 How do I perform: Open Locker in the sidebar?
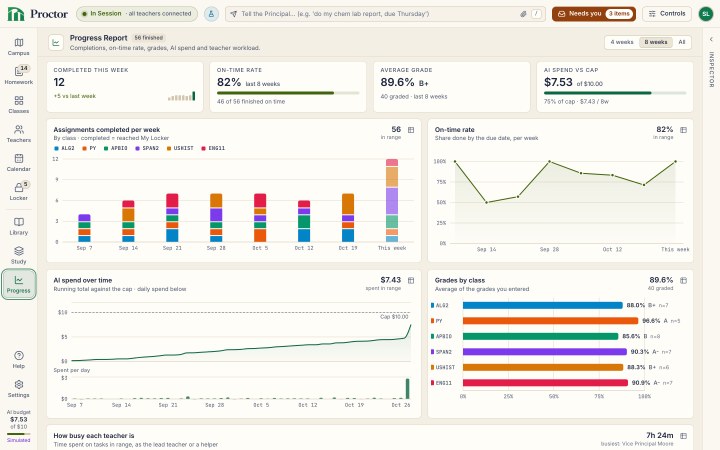coord(18,191)
